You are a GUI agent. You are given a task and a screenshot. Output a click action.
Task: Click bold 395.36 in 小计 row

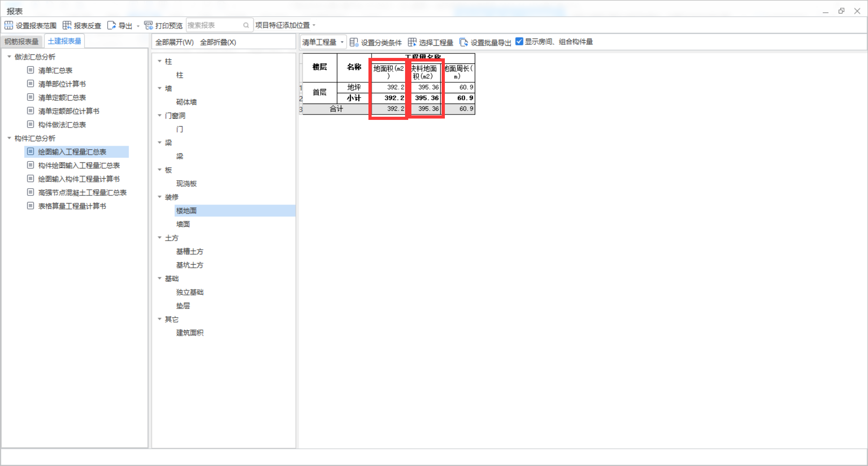pyautogui.click(x=426, y=98)
